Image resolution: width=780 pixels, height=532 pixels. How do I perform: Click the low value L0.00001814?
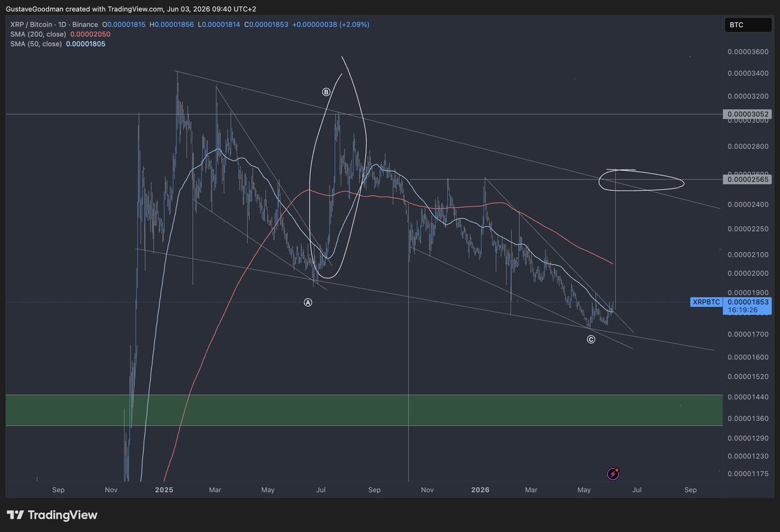[x=219, y=24]
